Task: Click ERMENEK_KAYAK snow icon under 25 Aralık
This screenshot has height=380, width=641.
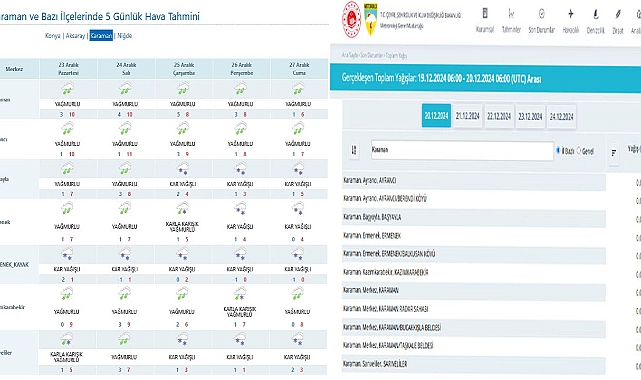Action: click(x=183, y=254)
